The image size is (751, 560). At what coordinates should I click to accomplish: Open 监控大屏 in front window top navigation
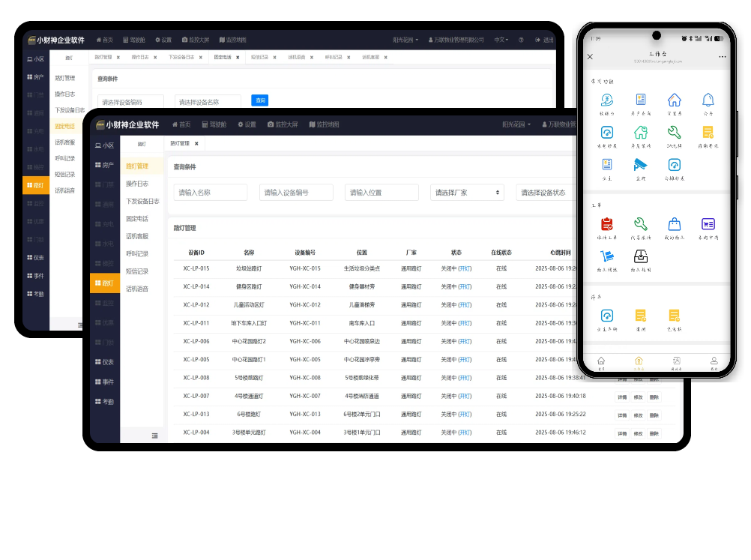point(282,124)
